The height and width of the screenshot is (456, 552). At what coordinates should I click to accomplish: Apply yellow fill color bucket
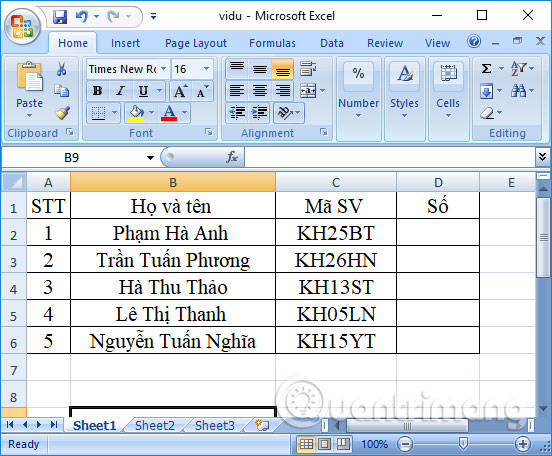(x=136, y=113)
